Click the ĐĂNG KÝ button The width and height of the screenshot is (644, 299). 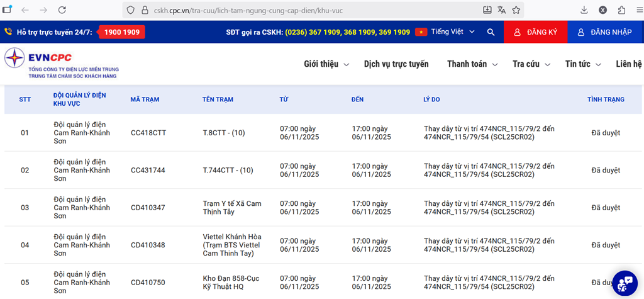[x=535, y=32]
